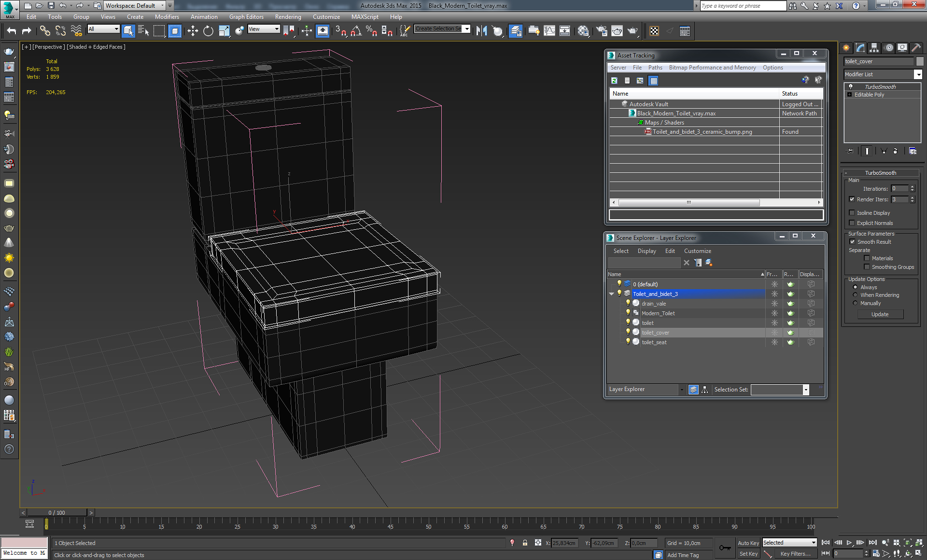Select Manually update option
927x560 pixels.
tap(855, 303)
